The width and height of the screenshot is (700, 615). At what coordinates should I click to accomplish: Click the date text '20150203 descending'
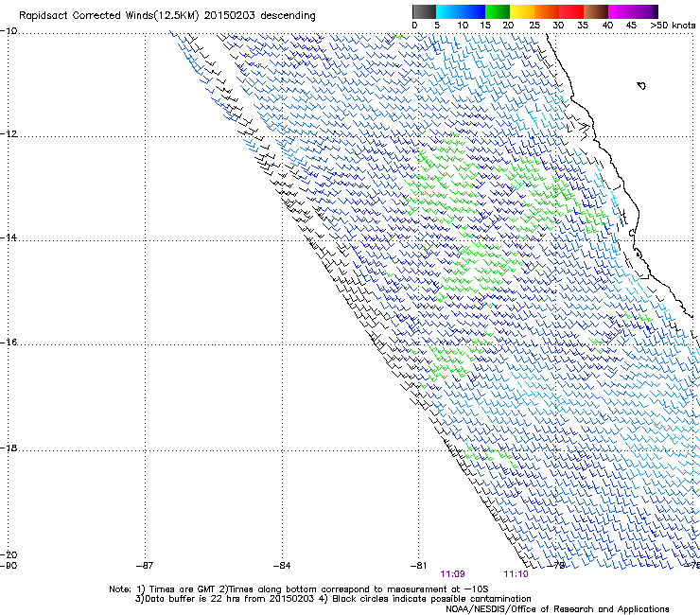pyautogui.click(x=260, y=16)
